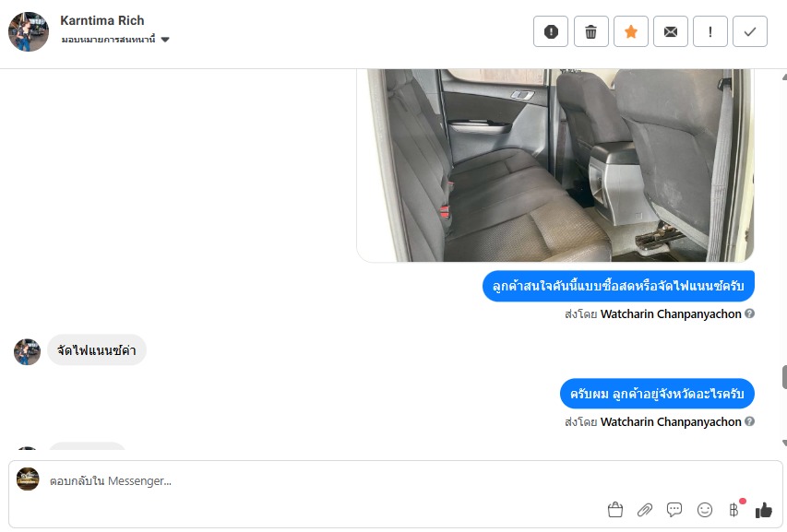This screenshot has height=532, width=787.
Task: Click Karntima Rich header profile picture
Action: click(x=29, y=31)
